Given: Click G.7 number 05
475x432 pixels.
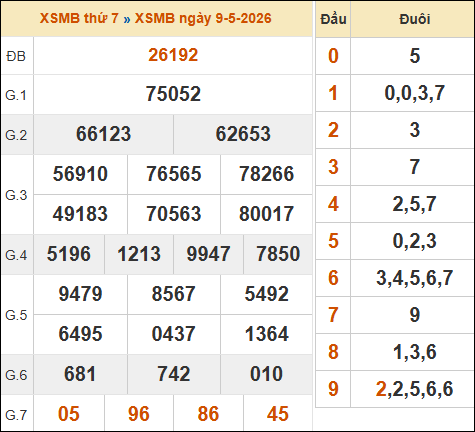Looking at the screenshot, I should point(69,414).
